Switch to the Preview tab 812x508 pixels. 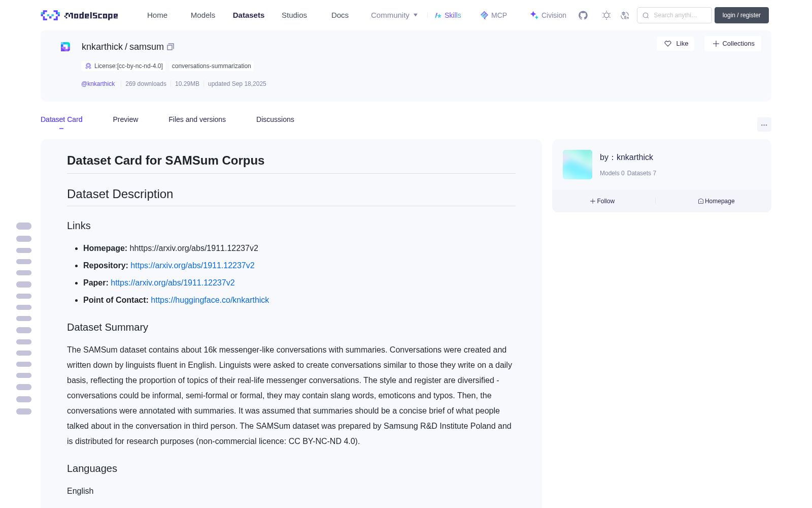pyautogui.click(x=125, y=119)
